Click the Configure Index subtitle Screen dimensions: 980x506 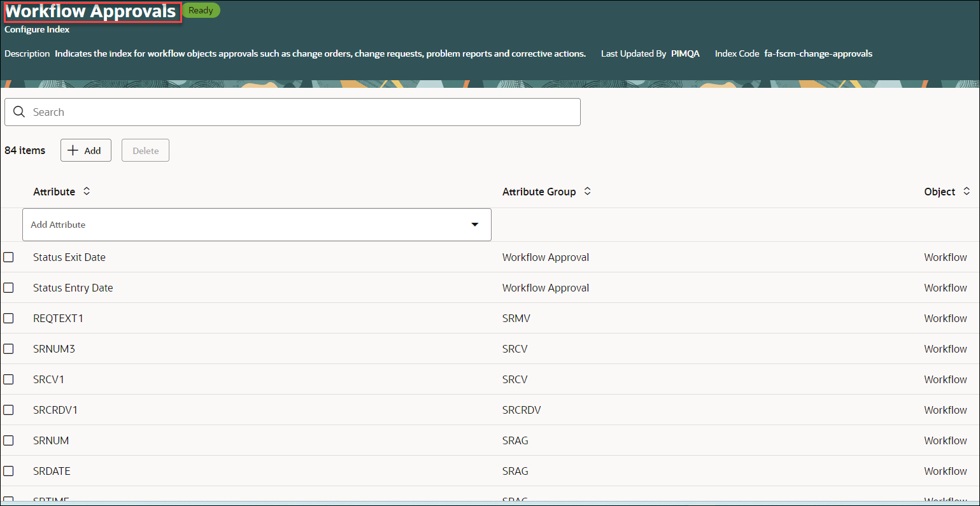[37, 29]
